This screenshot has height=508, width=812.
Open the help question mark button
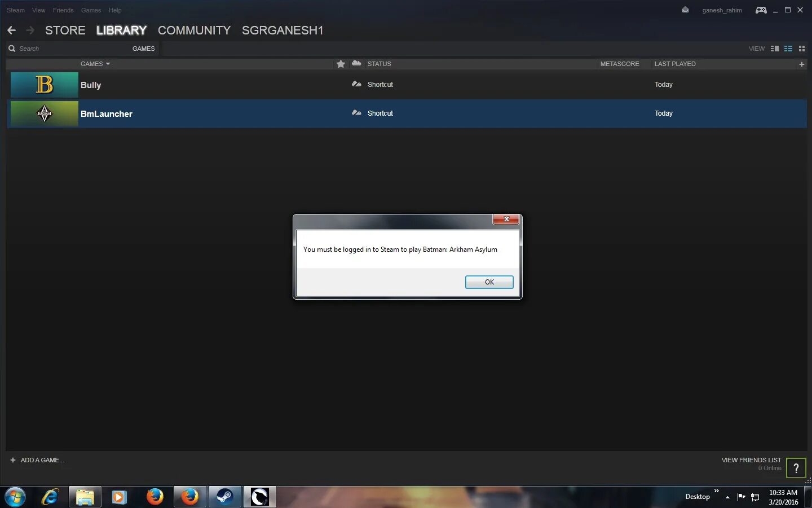pos(796,468)
